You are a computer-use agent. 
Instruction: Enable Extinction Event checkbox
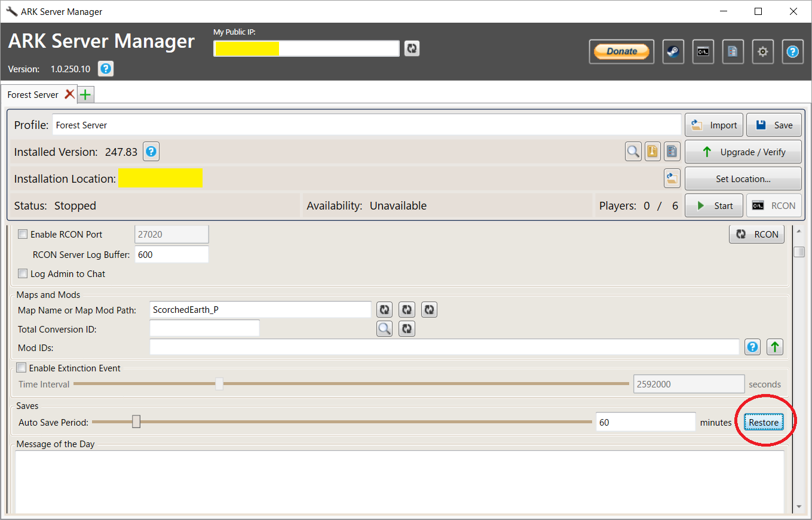(x=22, y=368)
